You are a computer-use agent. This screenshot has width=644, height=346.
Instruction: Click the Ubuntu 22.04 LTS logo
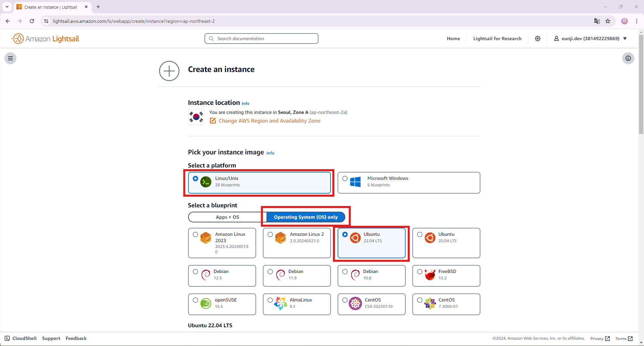click(355, 238)
